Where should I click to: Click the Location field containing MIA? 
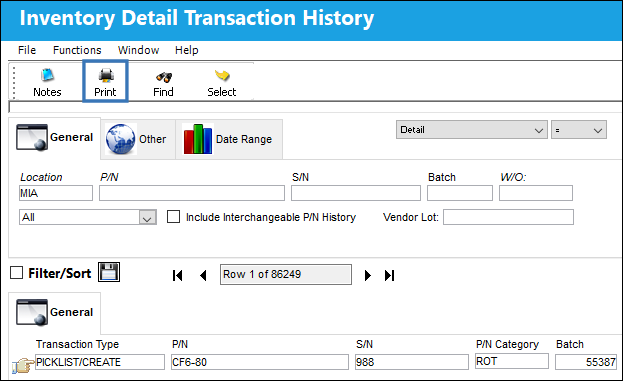[56, 193]
